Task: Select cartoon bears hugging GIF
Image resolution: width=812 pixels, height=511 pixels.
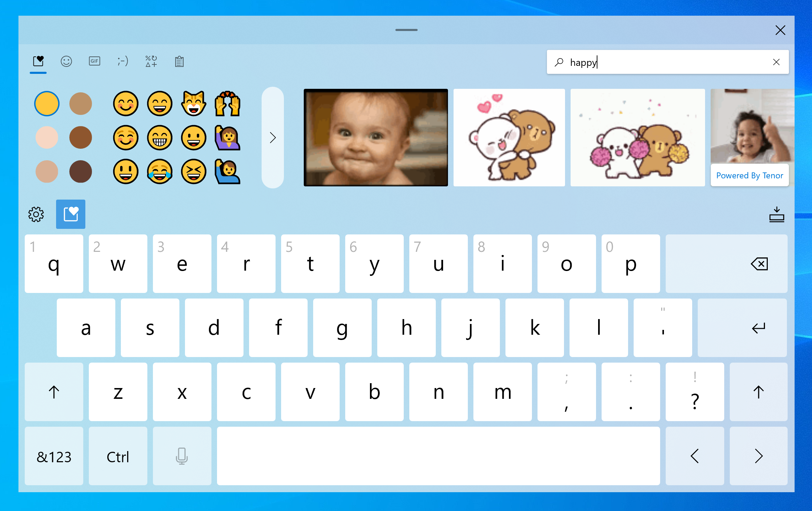Action: pyautogui.click(x=510, y=137)
